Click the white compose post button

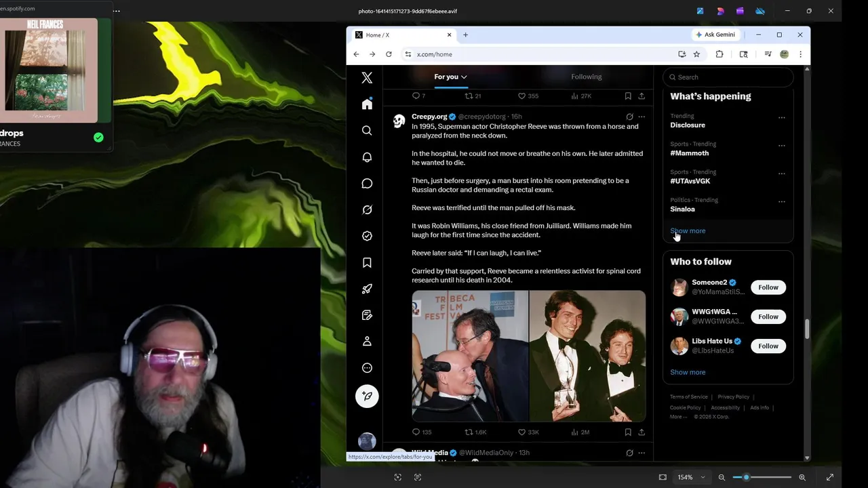pyautogui.click(x=367, y=396)
